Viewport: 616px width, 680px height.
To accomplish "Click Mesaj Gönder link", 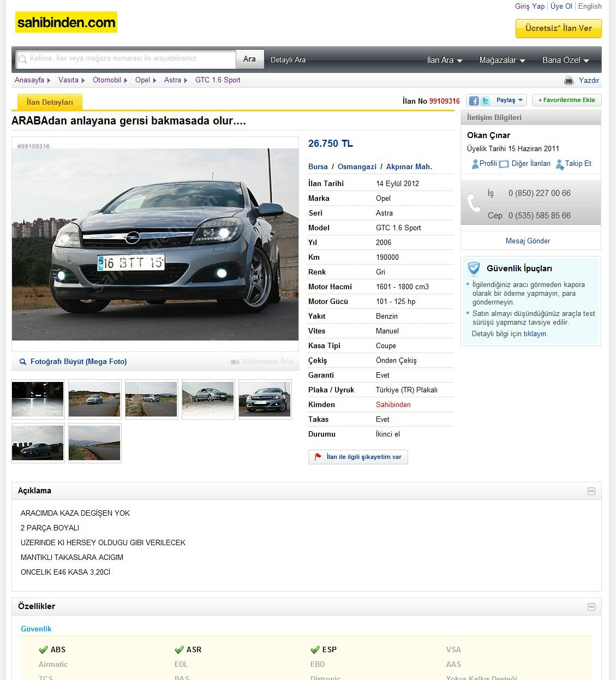I will point(528,241).
